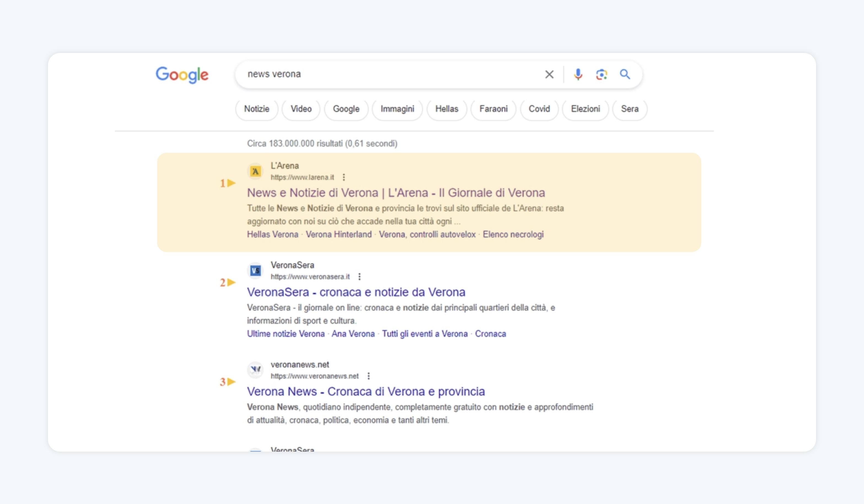Image resolution: width=864 pixels, height=504 pixels.
Task: Click 'Circa 183.000.000 risultati' stats text
Action: [322, 144]
